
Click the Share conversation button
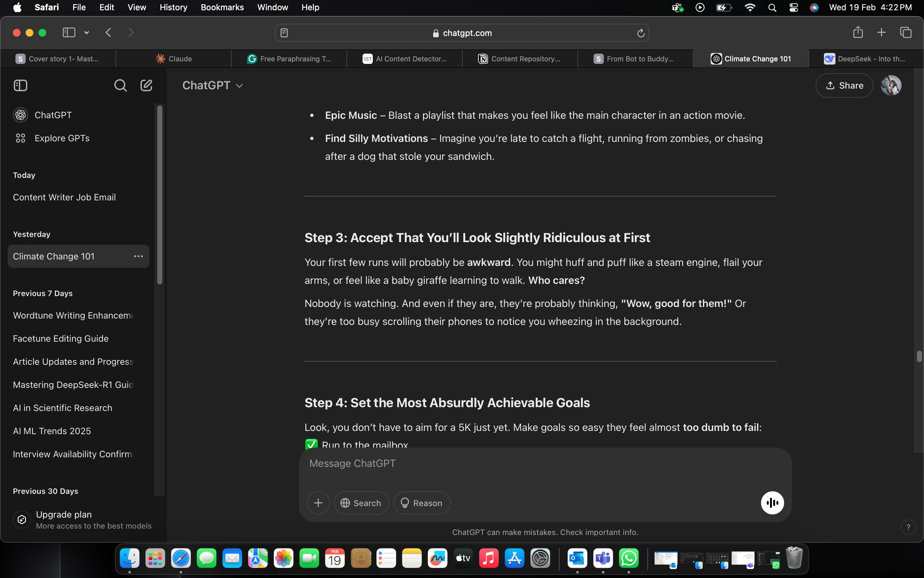tap(844, 85)
